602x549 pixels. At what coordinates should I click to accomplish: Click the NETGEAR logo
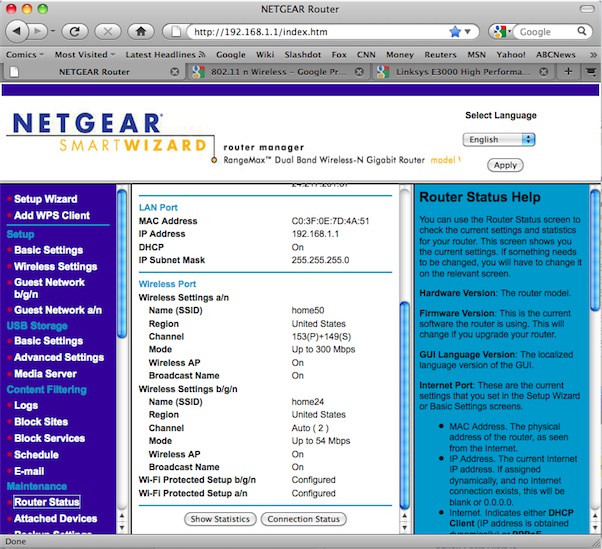click(x=87, y=123)
